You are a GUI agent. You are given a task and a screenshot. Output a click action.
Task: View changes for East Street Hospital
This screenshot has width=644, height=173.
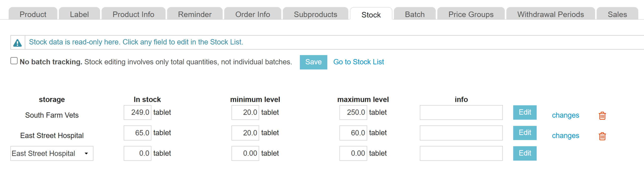point(565,136)
